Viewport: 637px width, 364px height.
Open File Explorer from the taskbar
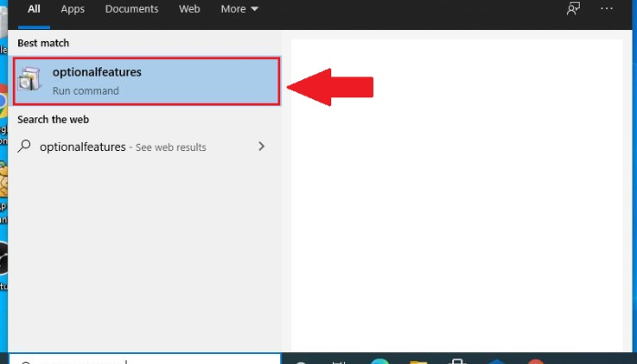coord(417,361)
